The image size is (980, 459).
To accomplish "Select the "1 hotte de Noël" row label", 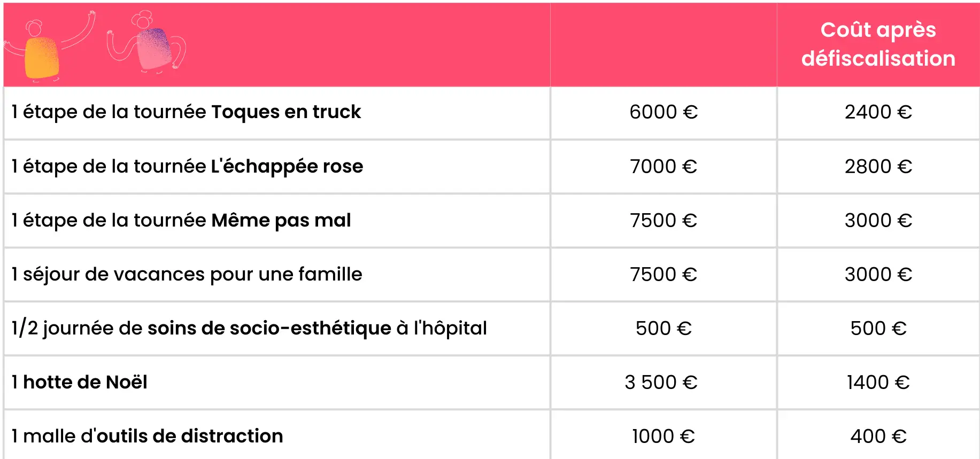I will [x=80, y=383].
